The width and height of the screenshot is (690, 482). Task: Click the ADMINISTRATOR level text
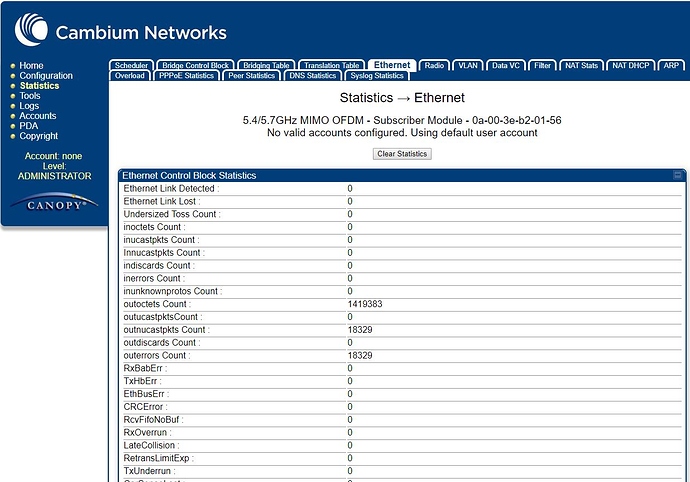55,176
